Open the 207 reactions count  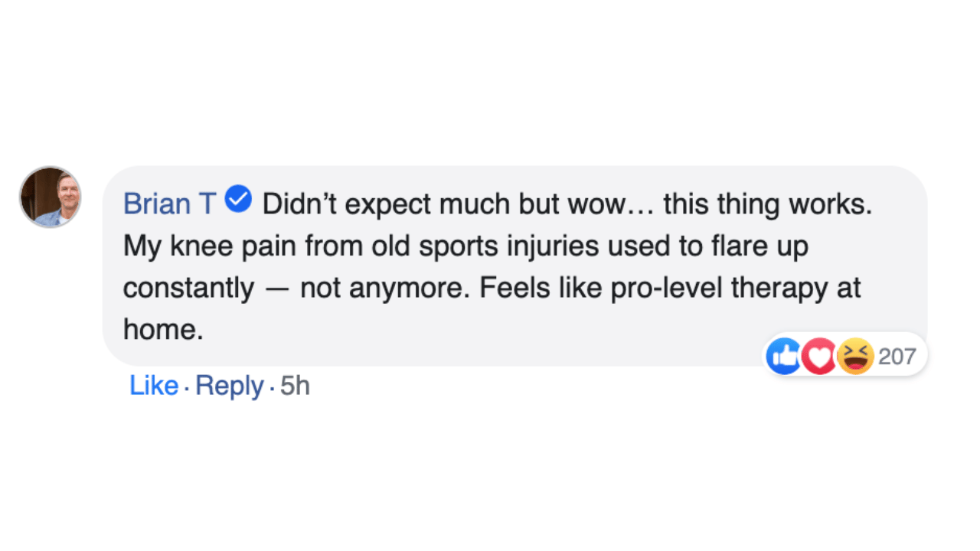point(897,357)
